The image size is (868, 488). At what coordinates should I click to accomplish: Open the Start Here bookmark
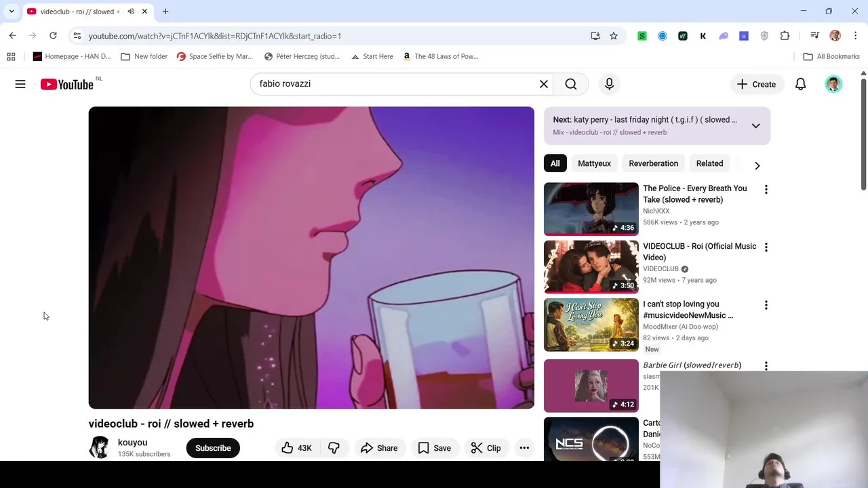pyautogui.click(x=372, y=56)
